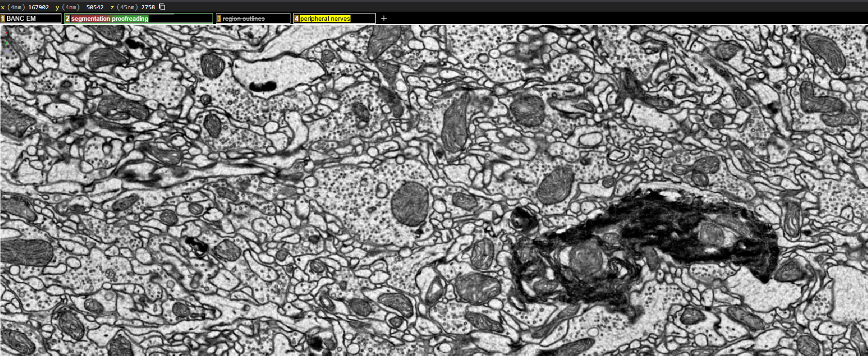Image resolution: width=868 pixels, height=356 pixels.
Task: Edit the z slice value 2758
Action: [x=148, y=7]
